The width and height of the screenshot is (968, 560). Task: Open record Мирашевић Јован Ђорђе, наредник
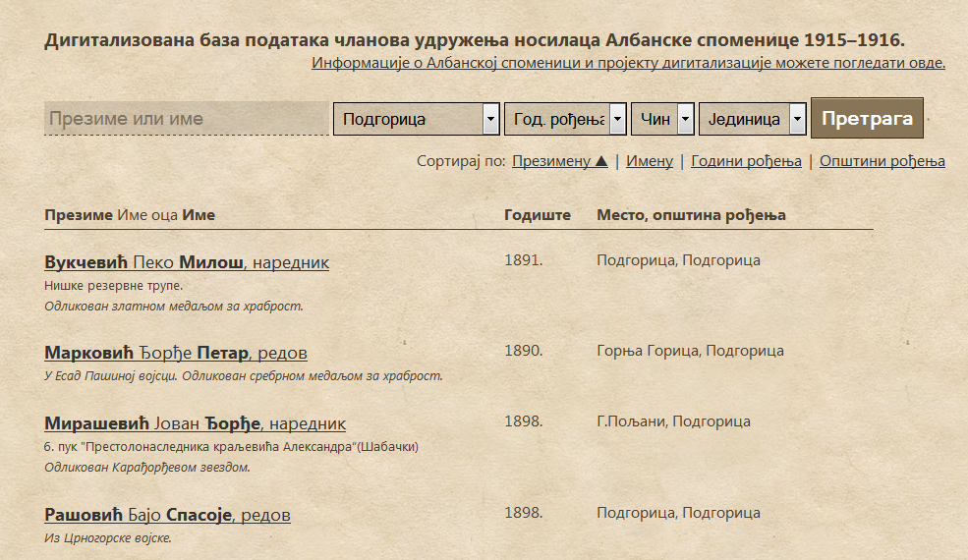(196, 423)
